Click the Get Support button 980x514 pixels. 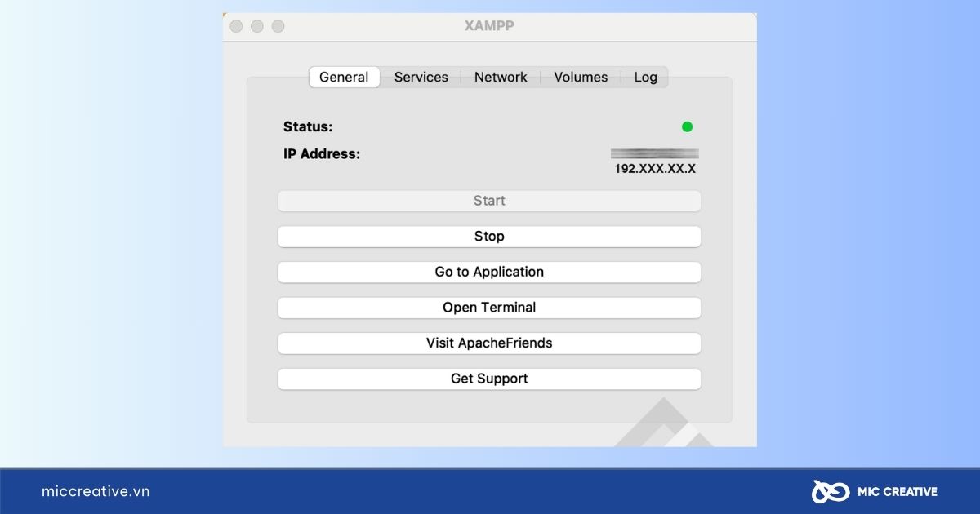click(489, 379)
